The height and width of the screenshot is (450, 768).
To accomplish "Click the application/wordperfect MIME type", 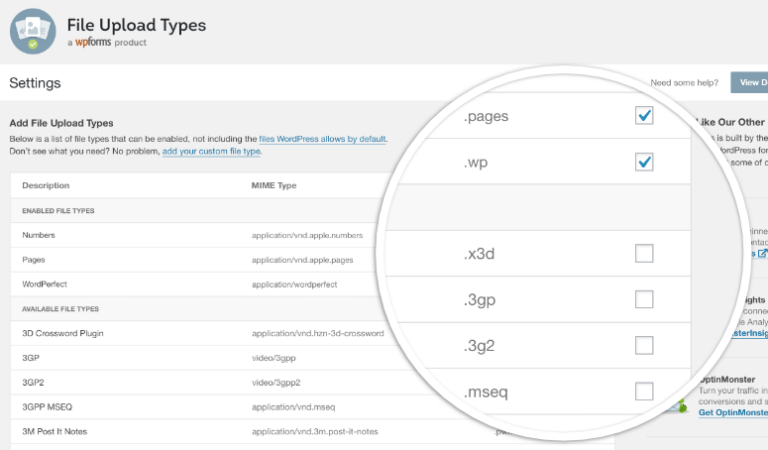I will (x=294, y=284).
